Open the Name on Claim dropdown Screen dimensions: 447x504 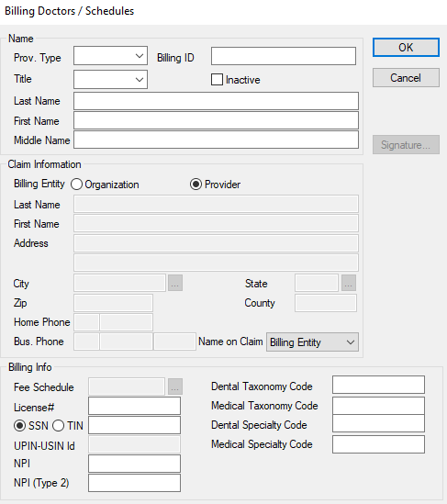[312, 342]
